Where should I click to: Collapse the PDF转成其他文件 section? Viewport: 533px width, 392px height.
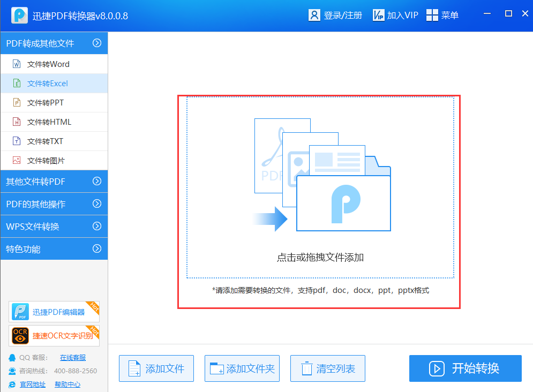point(97,43)
